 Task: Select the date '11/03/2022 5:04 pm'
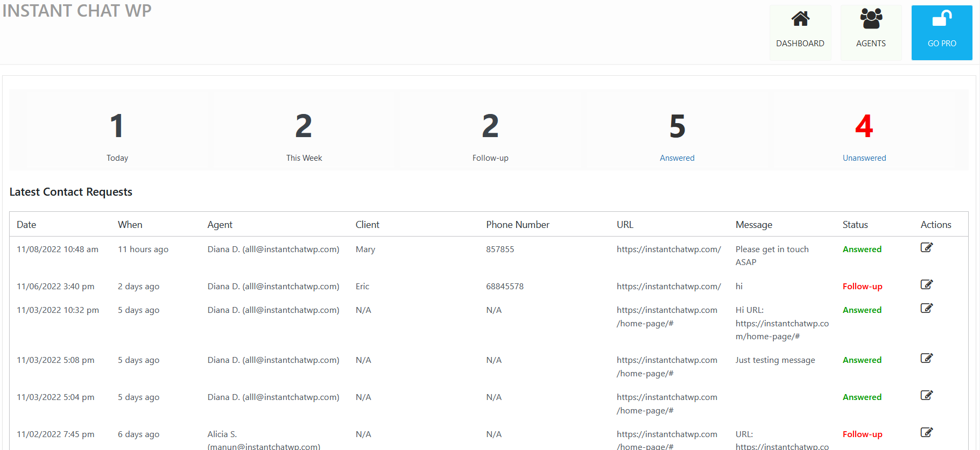pyautogui.click(x=55, y=397)
